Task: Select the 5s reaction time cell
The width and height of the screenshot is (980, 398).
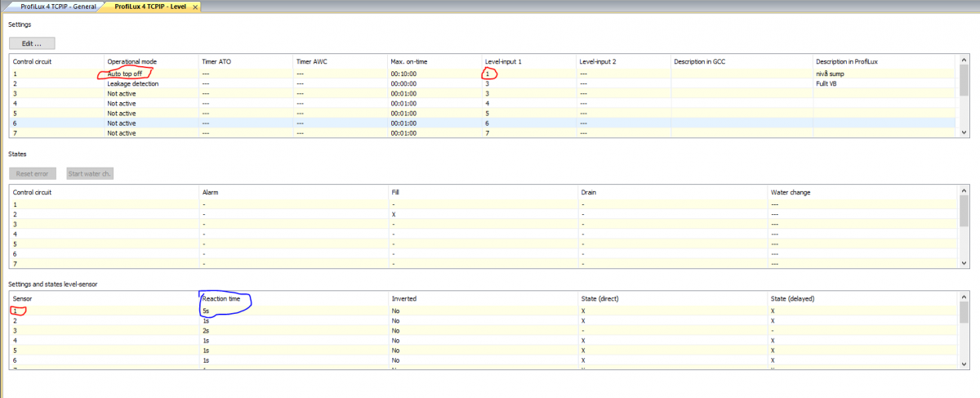Action: coord(206,311)
